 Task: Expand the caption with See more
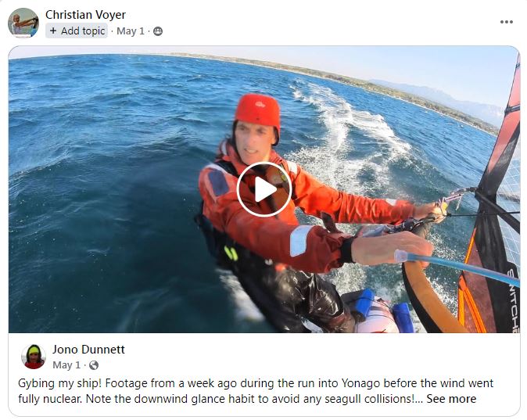(x=451, y=399)
